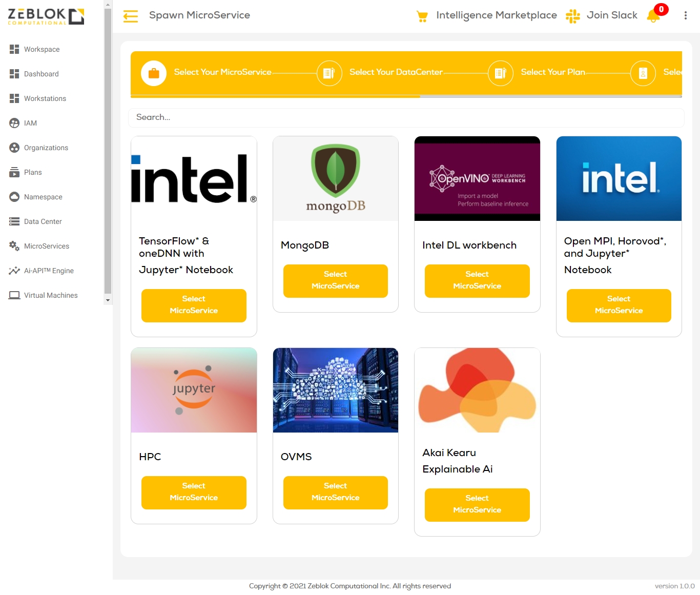Open the three-dot more options menu
The height and width of the screenshot is (595, 700).
pos(685,16)
